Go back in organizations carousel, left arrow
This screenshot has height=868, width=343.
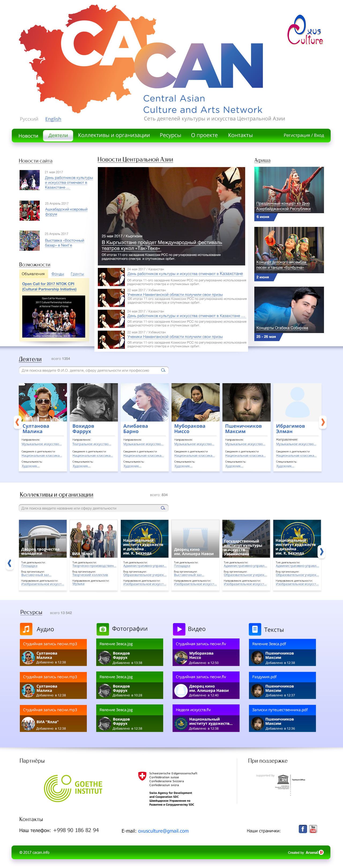[9, 563]
